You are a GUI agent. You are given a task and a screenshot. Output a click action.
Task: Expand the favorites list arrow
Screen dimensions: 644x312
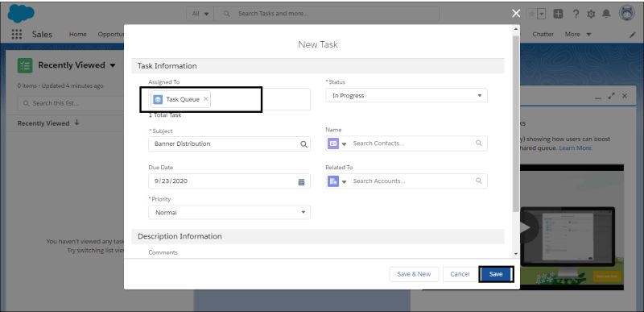pos(542,14)
